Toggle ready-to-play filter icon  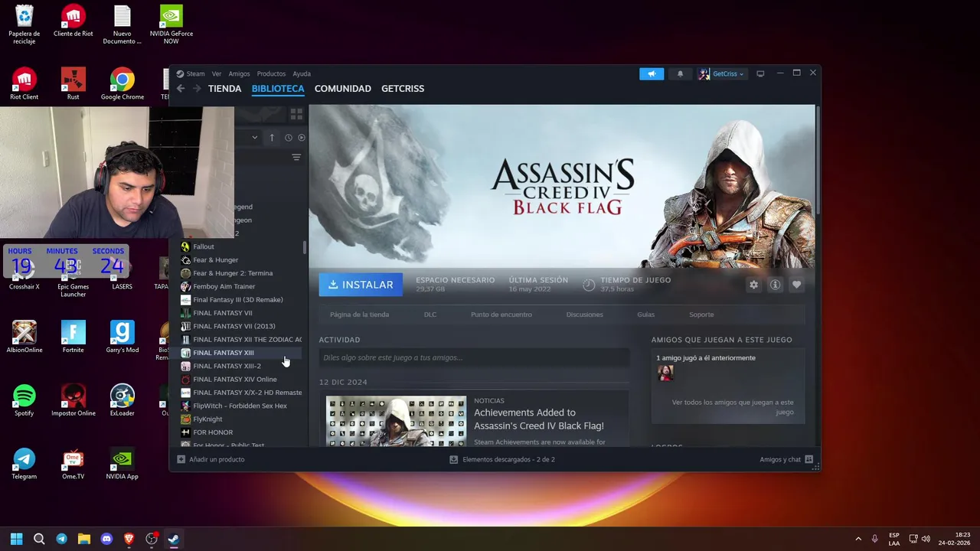[301, 138]
